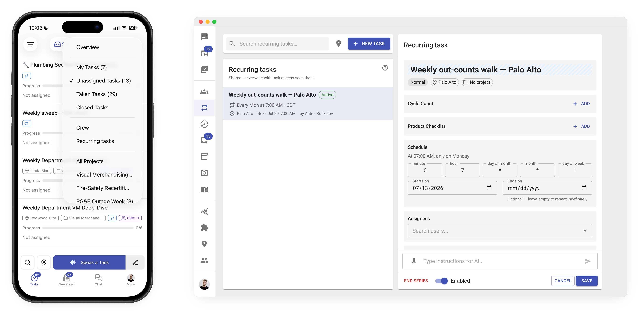
Task: Open the users people sidebar icon
Action: click(x=204, y=260)
